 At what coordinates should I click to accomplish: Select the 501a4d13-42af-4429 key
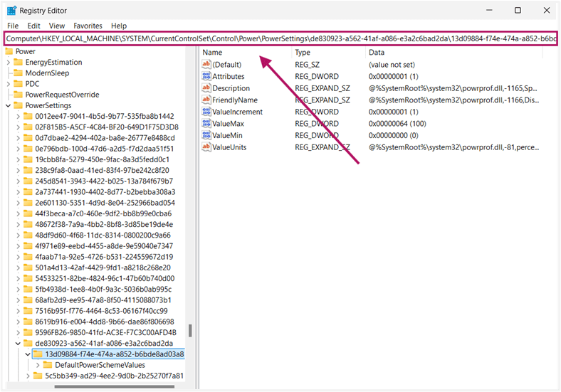pos(103,267)
